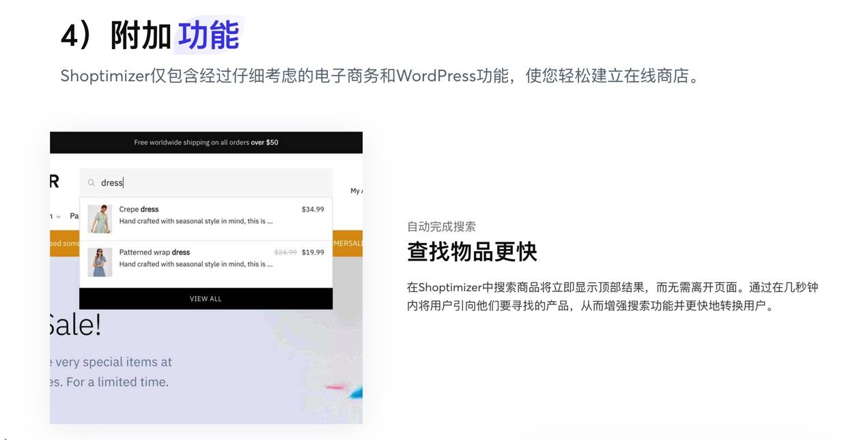Click the "查找物品更快" heading
The height and width of the screenshot is (440, 868).
coord(472,252)
